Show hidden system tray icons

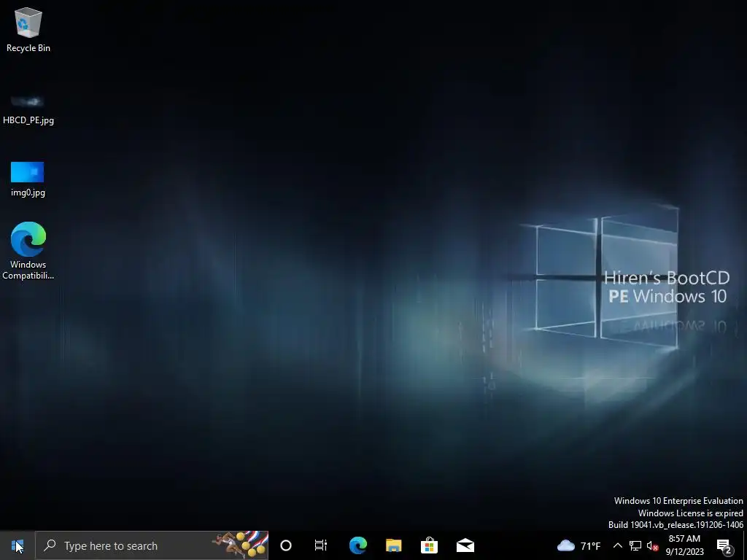click(x=617, y=545)
